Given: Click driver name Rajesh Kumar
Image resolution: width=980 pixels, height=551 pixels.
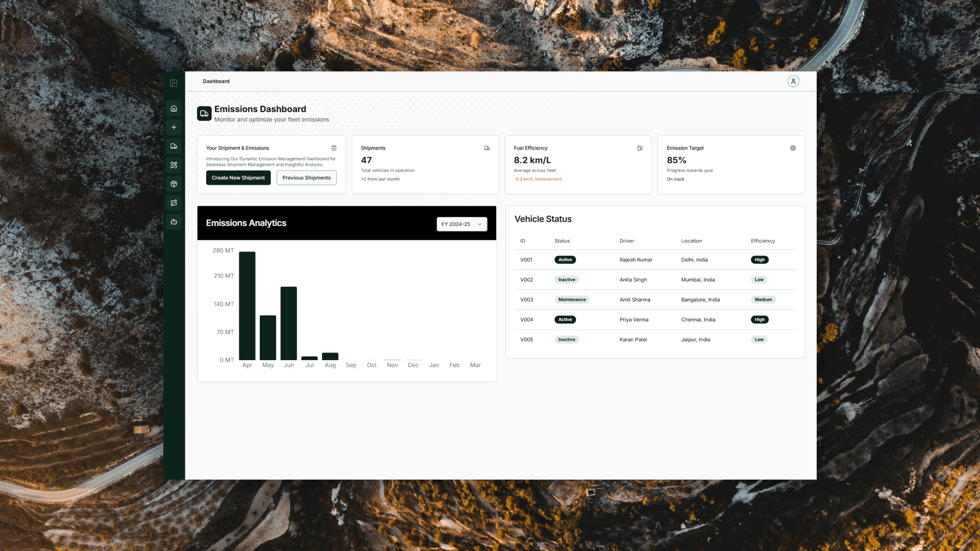Looking at the screenshot, I should click(636, 260).
